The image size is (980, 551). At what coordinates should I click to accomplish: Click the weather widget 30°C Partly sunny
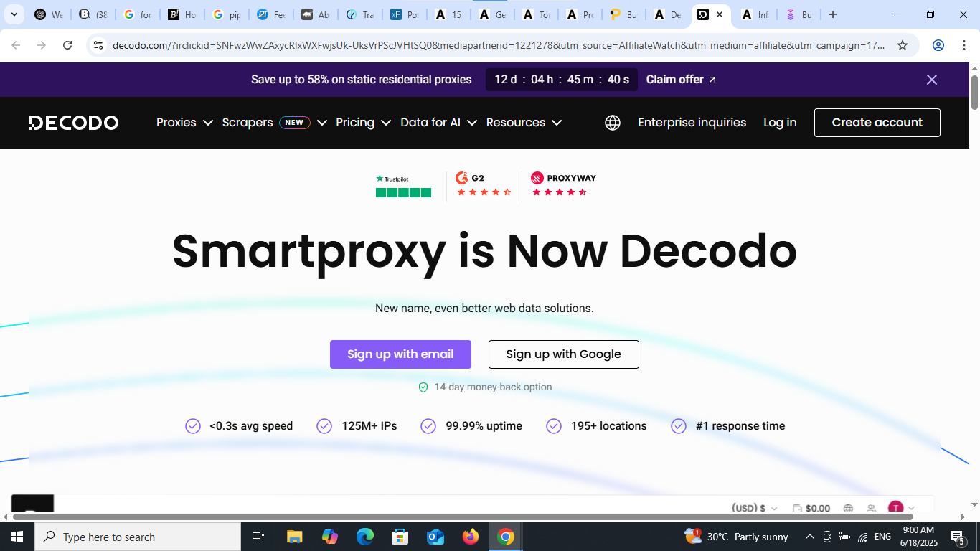click(737, 537)
